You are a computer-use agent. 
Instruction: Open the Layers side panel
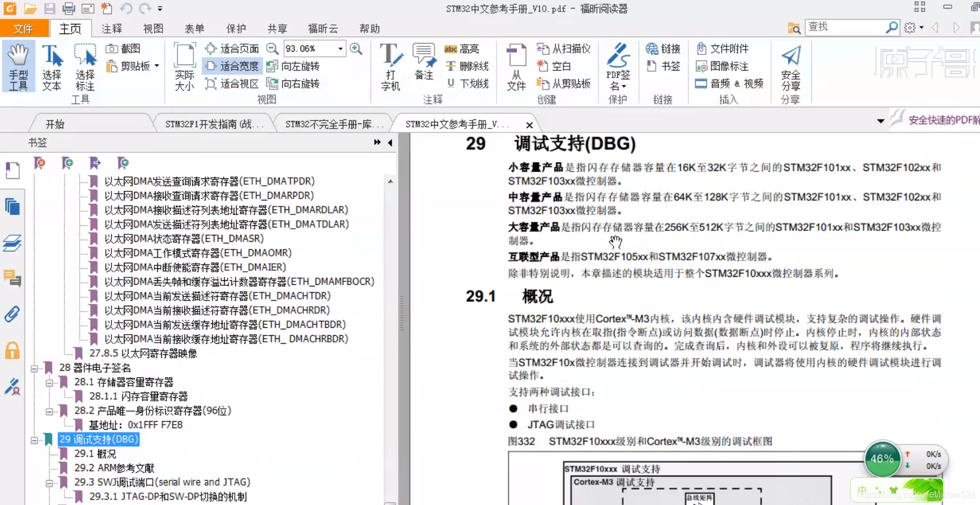pyautogui.click(x=12, y=243)
